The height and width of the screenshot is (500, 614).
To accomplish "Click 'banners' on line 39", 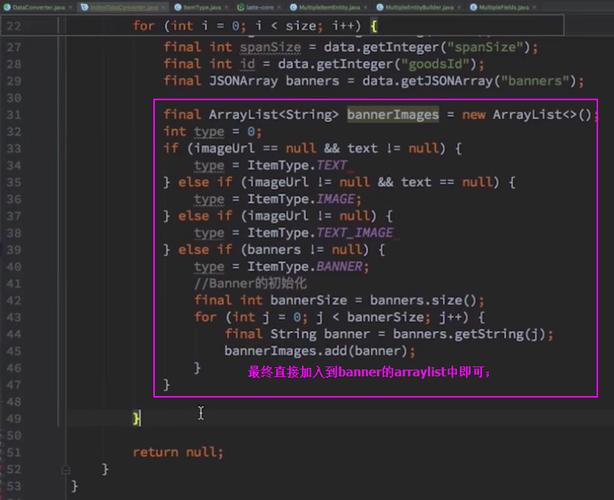I will 274,250.
